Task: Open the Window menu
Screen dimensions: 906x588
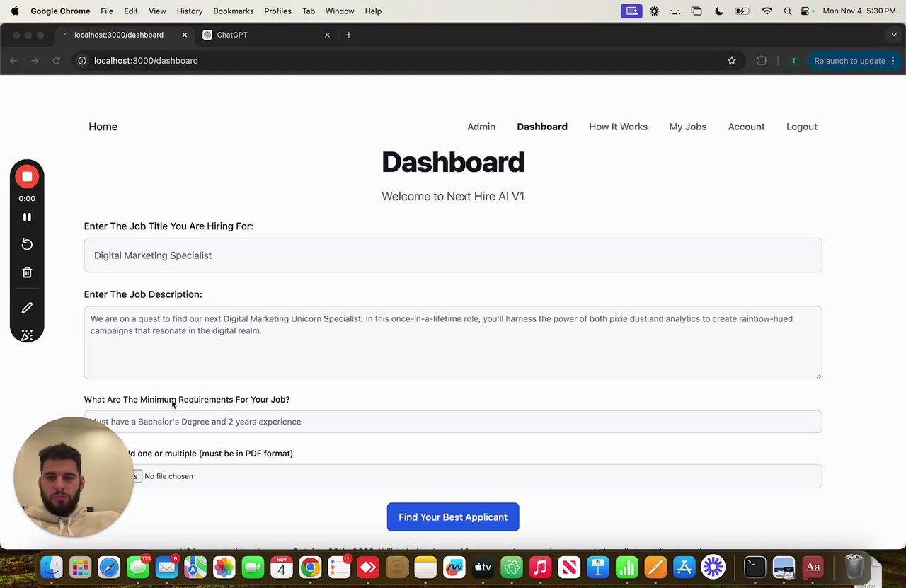Action: [340, 11]
